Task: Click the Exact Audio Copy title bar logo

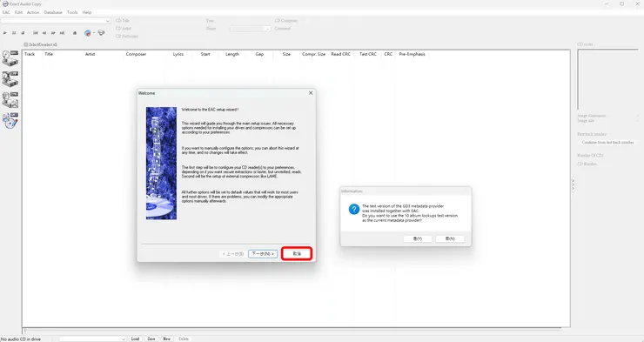Action: pos(5,3)
